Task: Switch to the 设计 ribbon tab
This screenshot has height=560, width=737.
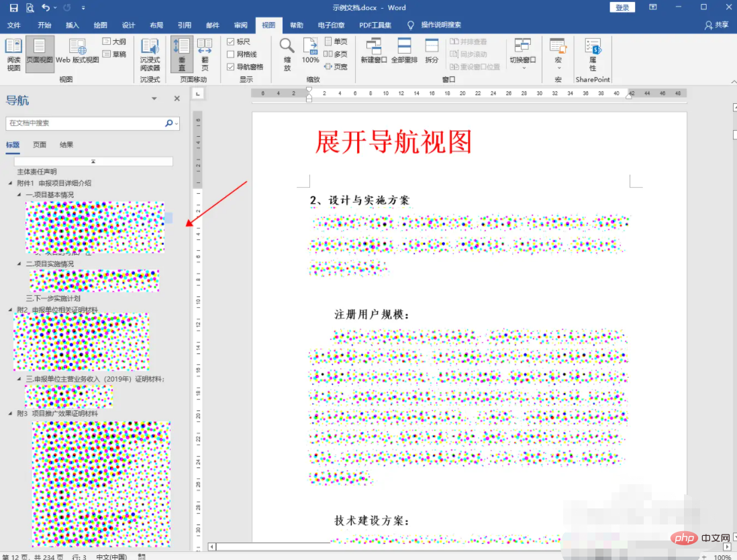Action: pyautogui.click(x=128, y=25)
